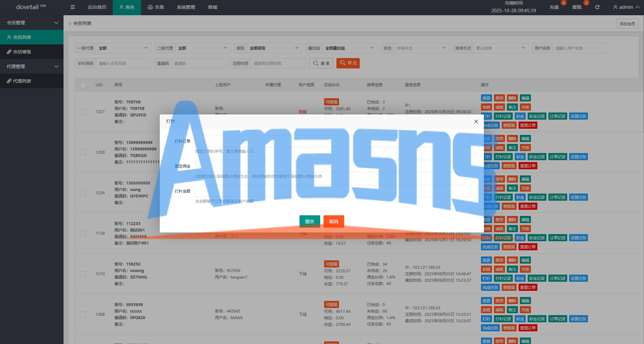Open the 叠加组 dropdown

coord(350,48)
